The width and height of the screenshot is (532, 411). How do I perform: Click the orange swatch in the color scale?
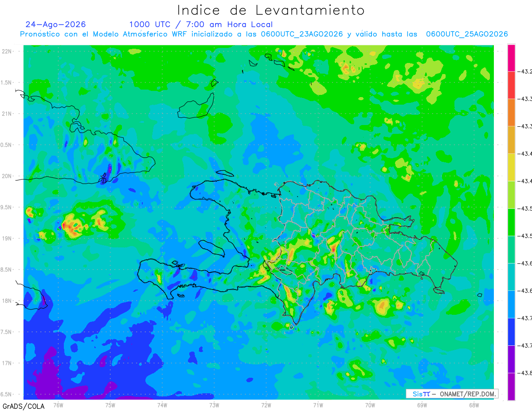[x=511, y=113]
